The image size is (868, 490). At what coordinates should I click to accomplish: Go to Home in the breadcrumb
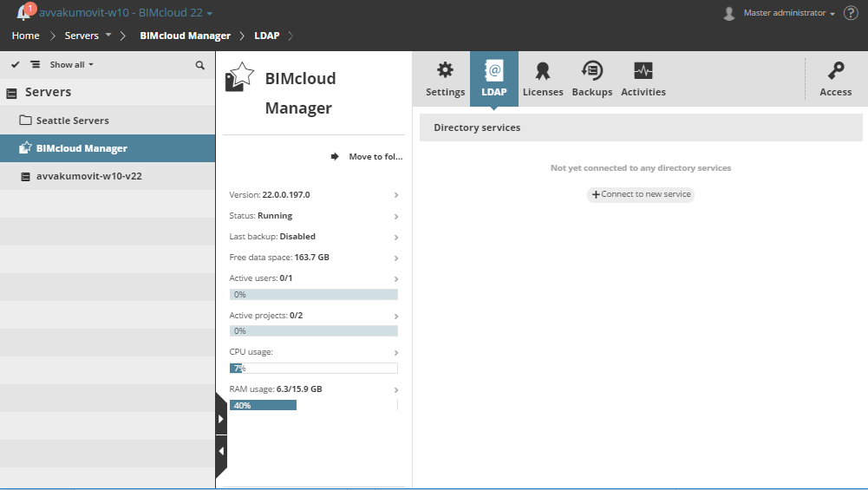(x=25, y=36)
